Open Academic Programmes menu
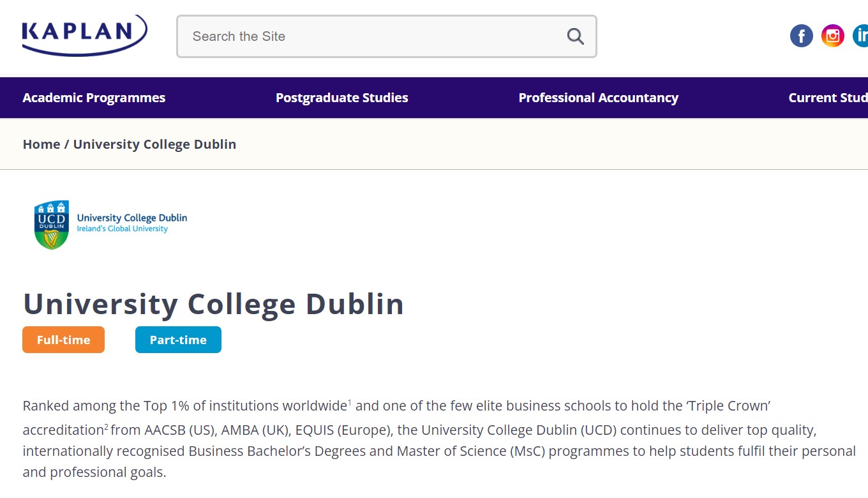The width and height of the screenshot is (868, 498). [x=94, y=98]
